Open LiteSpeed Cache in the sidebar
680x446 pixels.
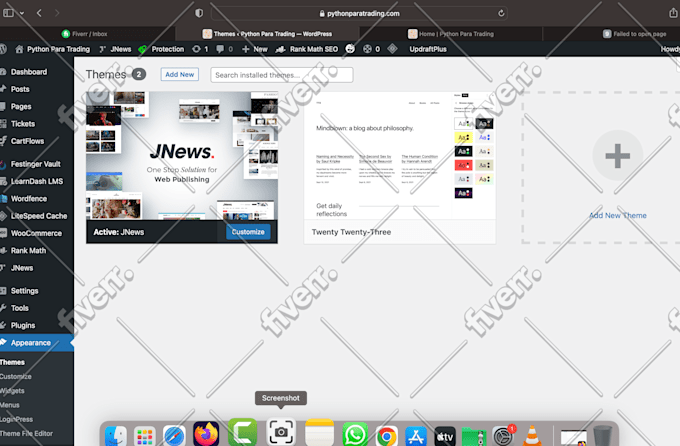[39, 216]
